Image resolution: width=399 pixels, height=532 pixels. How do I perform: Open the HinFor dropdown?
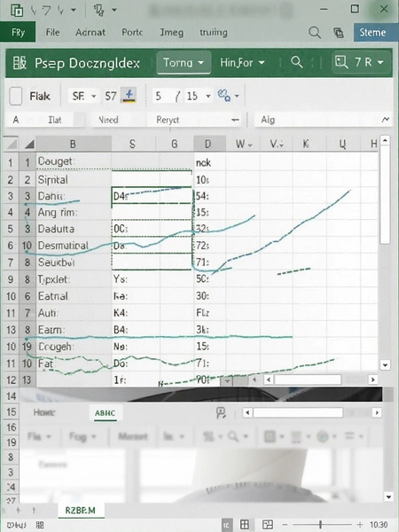point(242,62)
